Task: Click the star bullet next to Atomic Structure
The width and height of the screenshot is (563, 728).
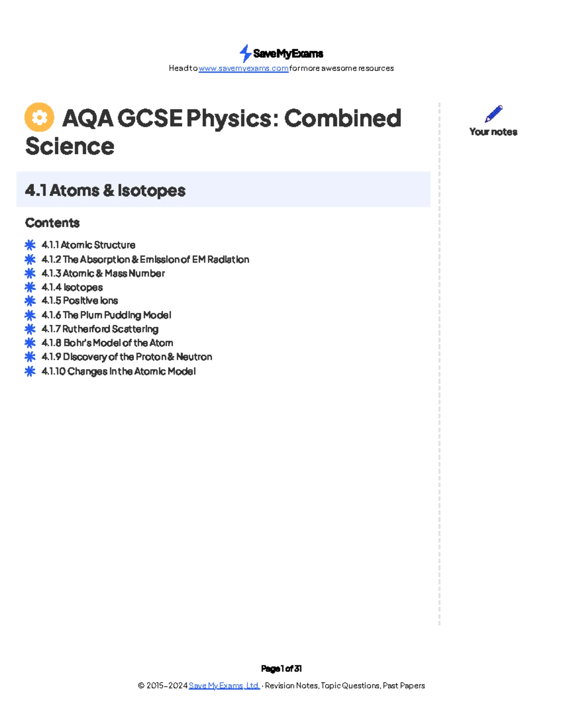Action: click(30, 245)
